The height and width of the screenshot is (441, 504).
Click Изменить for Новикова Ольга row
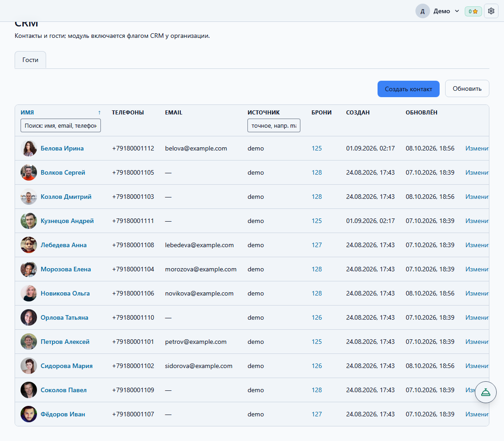(x=477, y=293)
